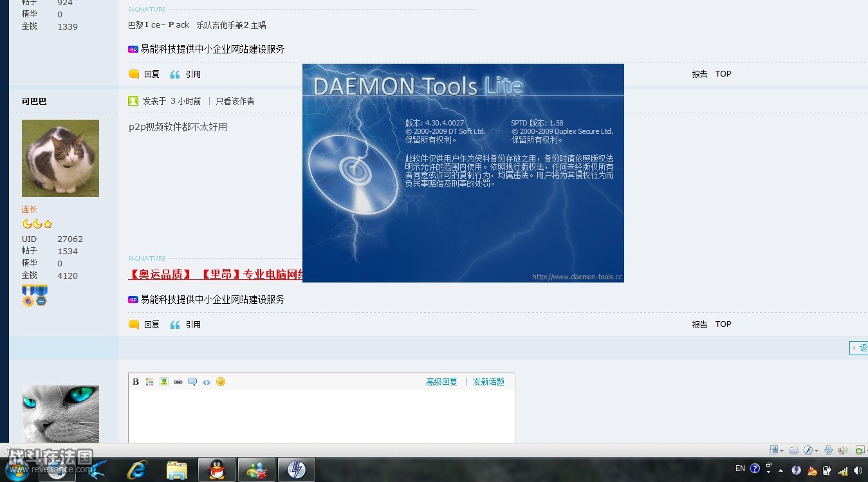Image resolution: width=868 pixels, height=482 pixels.
Task: Switch to DAEMON Tools taskbar window
Action: coord(296,470)
